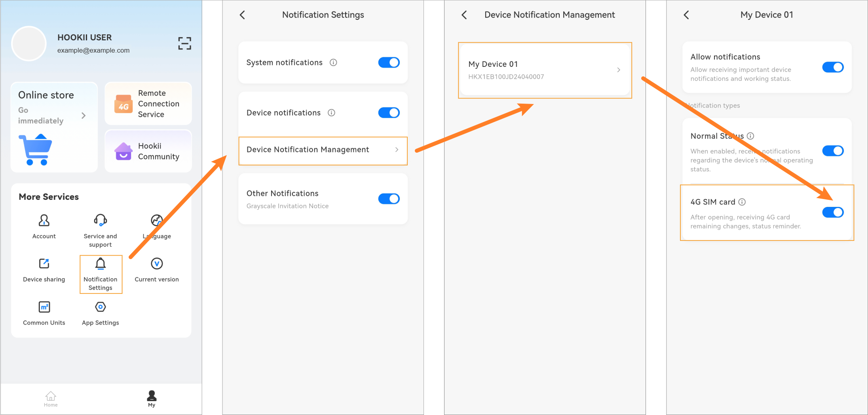Switch to the Home bottom tab
The height and width of the screenshot is (415, 868).
51,399
